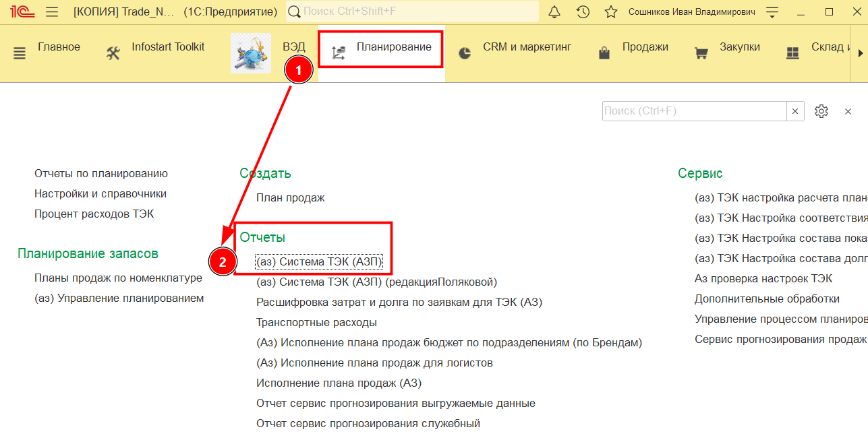Click the global search field Ctrl+Shift+F
The width and height of the screenshot is (868, 442).
click(413, 12)
